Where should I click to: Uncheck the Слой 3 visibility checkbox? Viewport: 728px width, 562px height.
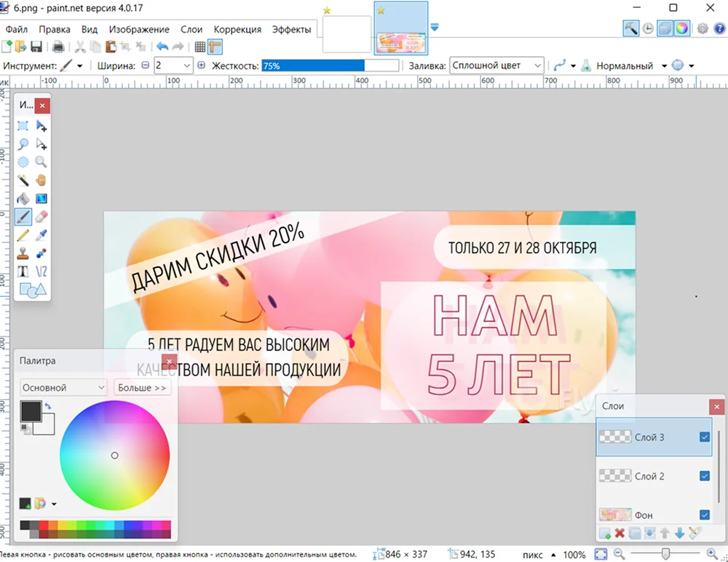(703, 437)
